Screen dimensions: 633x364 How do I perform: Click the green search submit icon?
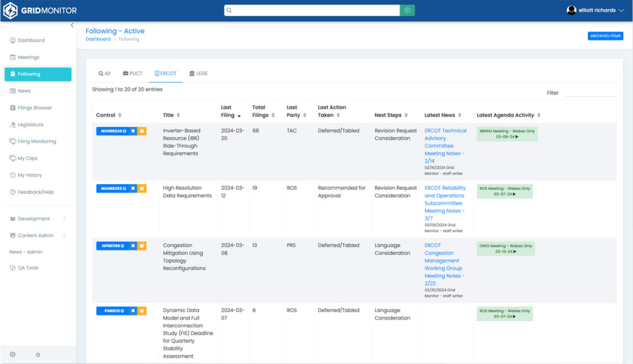407,10
